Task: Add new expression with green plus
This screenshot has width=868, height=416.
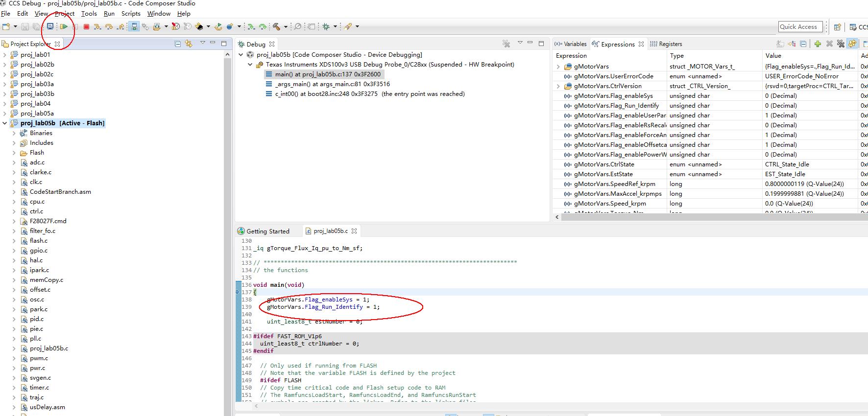Action: 818,44
